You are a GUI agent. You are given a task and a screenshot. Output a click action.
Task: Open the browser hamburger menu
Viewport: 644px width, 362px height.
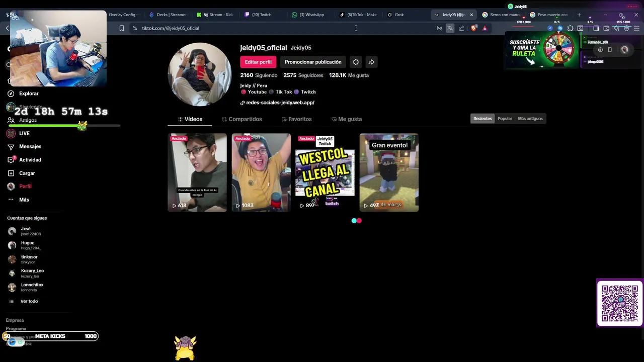636,28
